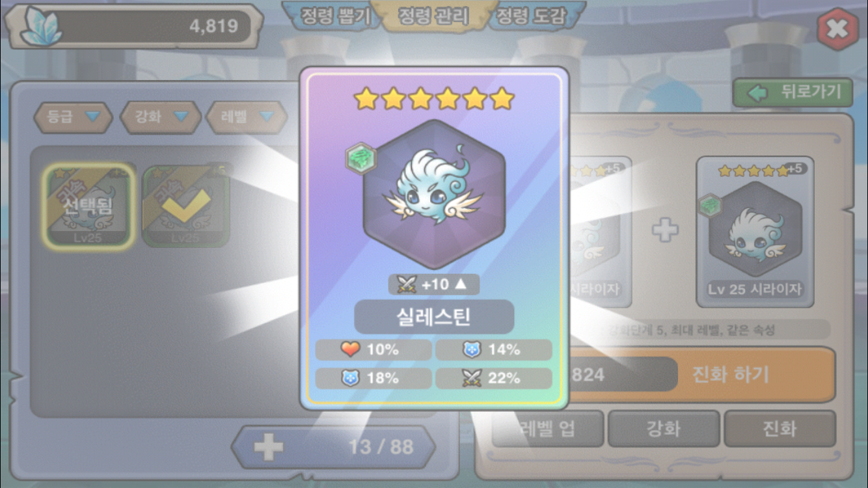Open the 등급 filter dropdown
This screenshot has width=868, height=488.
[73, 117]
